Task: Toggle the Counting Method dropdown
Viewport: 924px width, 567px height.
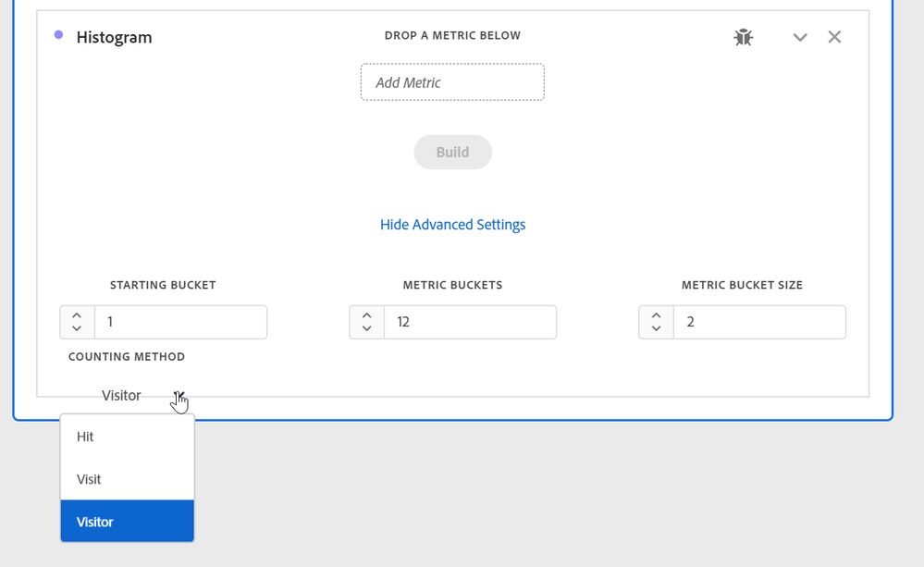Action: point(179,396)
